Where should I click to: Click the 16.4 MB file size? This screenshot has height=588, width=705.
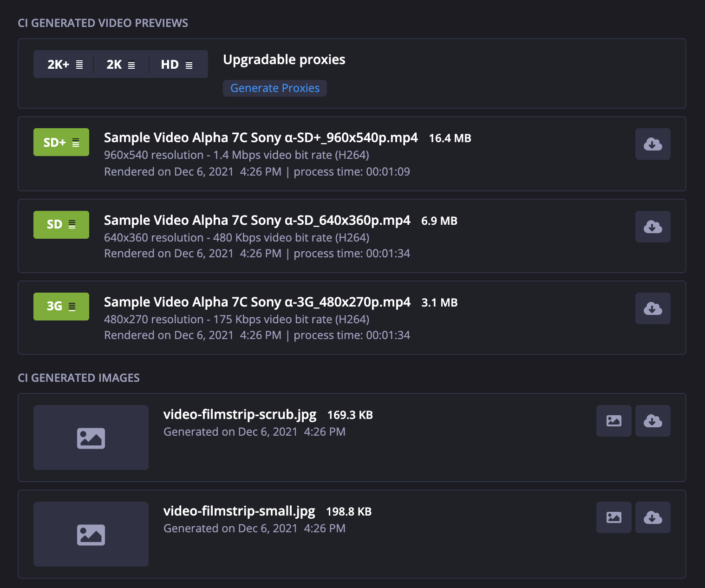tap(450, 138)
